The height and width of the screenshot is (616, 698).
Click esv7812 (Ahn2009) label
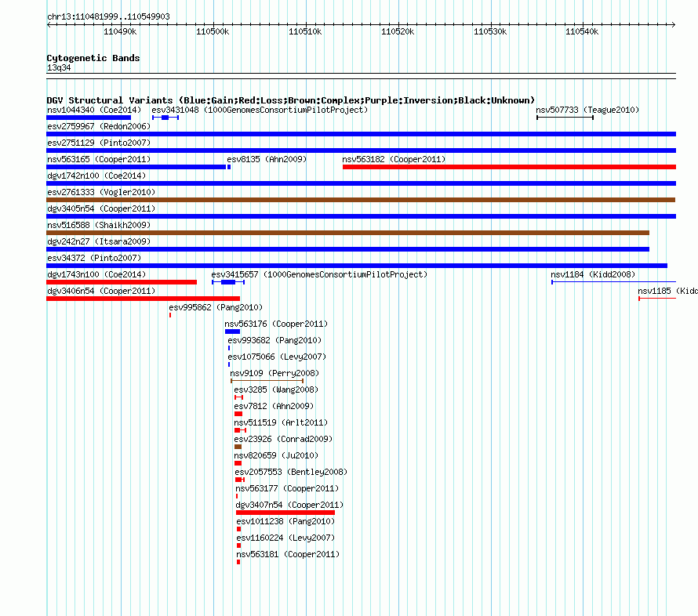coord(274,406)
